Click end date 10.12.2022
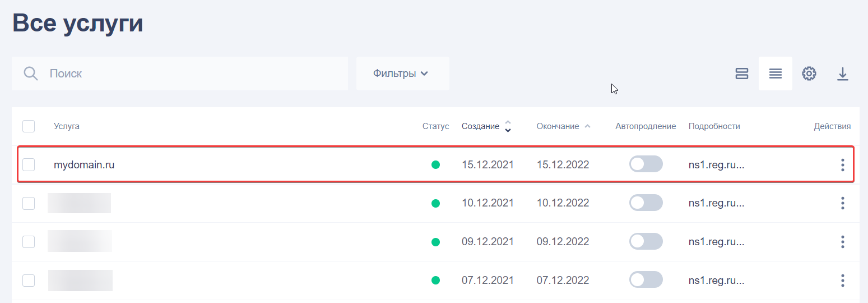The width and height of the screenshot is (868, 303). pos(563,203)
